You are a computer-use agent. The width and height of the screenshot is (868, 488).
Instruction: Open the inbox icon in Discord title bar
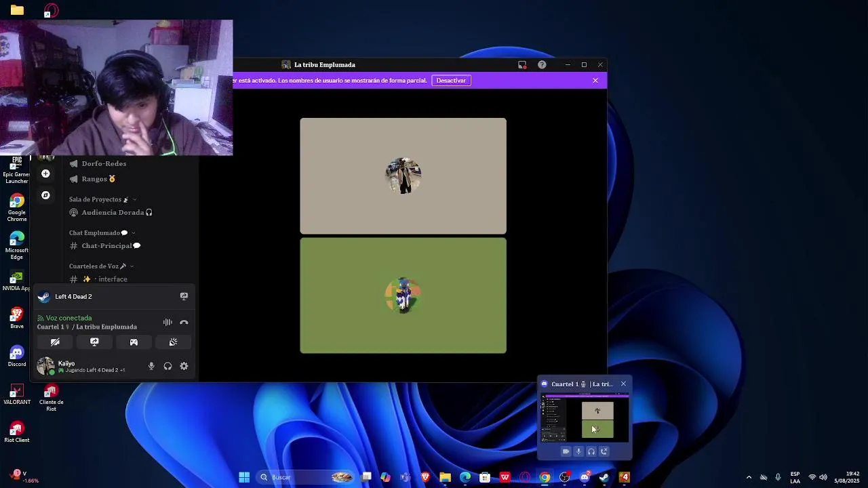coord(522,64)
